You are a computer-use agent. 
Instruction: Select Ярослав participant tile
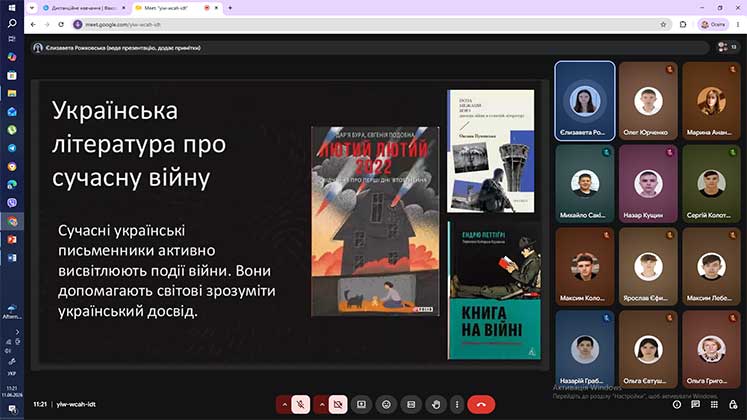[x=648, y=266]
